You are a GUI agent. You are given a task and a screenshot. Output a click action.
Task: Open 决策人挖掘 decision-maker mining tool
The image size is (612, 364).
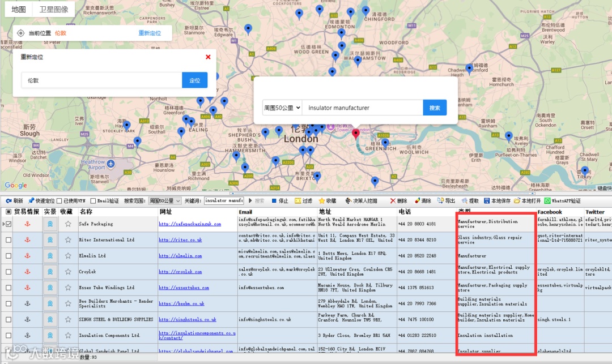[361, 201]
